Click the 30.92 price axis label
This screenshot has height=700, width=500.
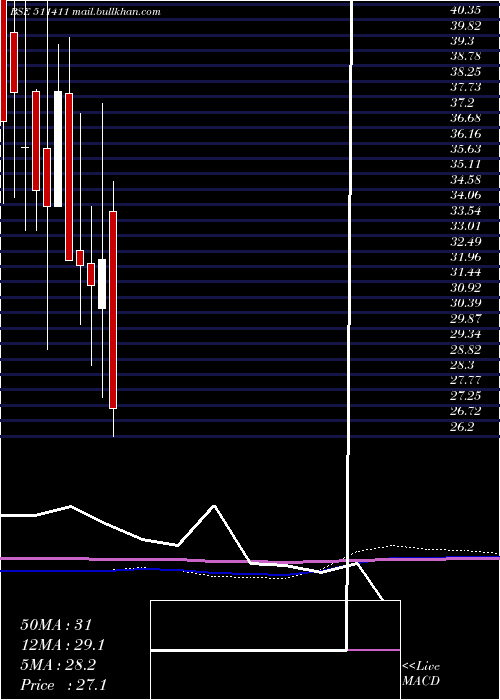pyautogui.click(x=465, y=288)
